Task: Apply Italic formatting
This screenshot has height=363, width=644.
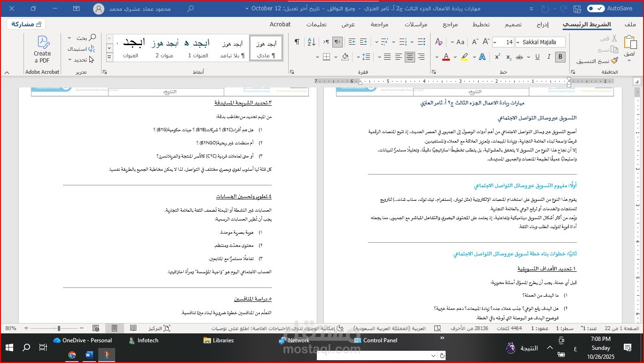Action: [x=549, y=57]
